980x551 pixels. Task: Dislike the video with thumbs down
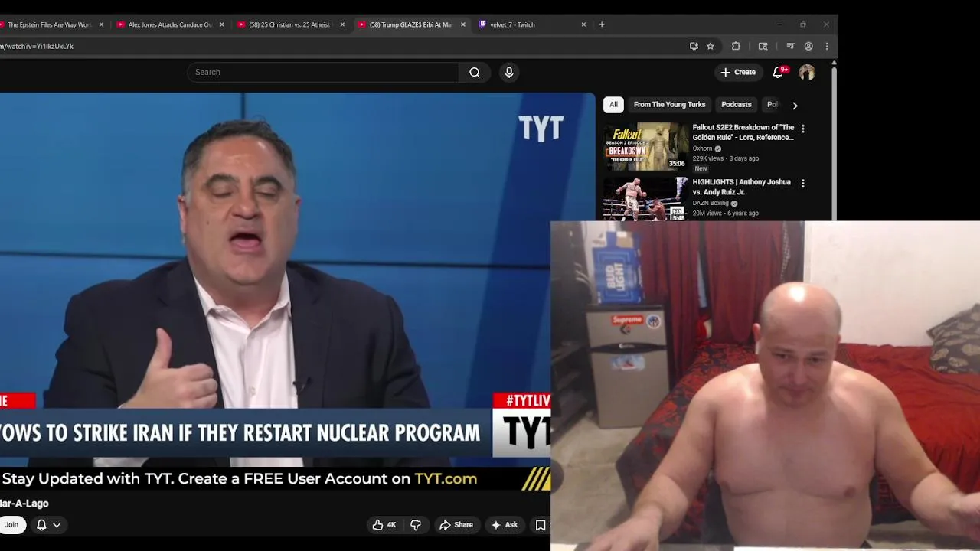(x=416, y=525)
